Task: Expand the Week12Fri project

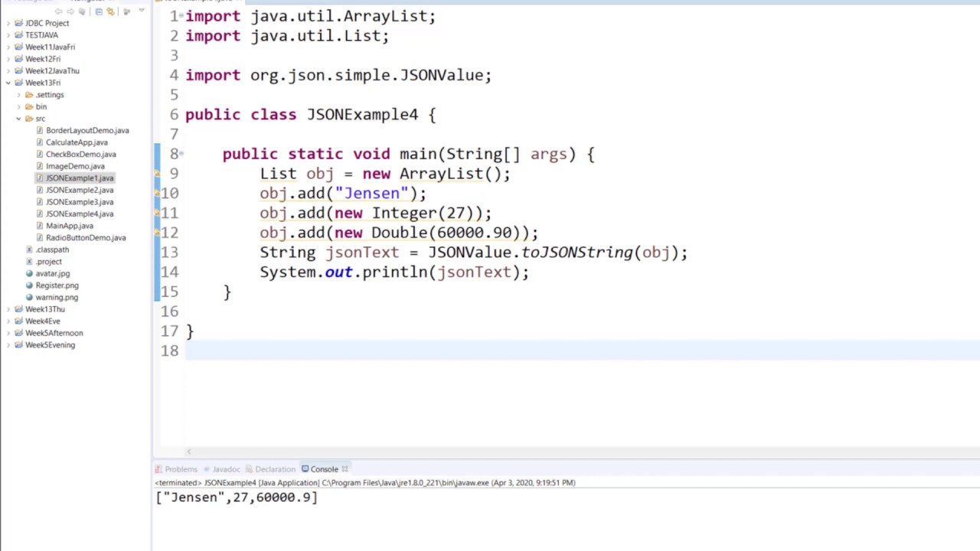Action: [8, 59]
